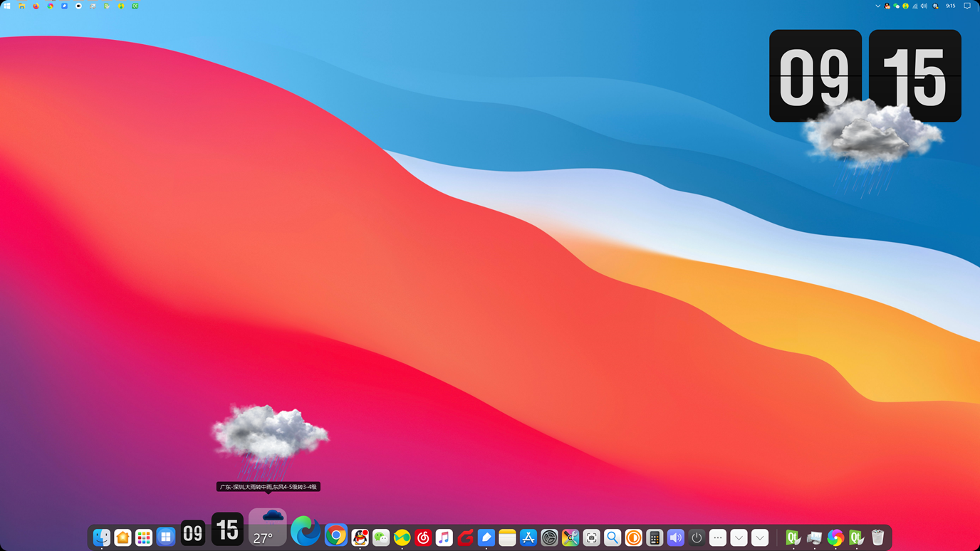The image size is (980, 551).
Task: Launch Google Chrome from the dock
Action: pyautogui.click(x=336, y=535)
